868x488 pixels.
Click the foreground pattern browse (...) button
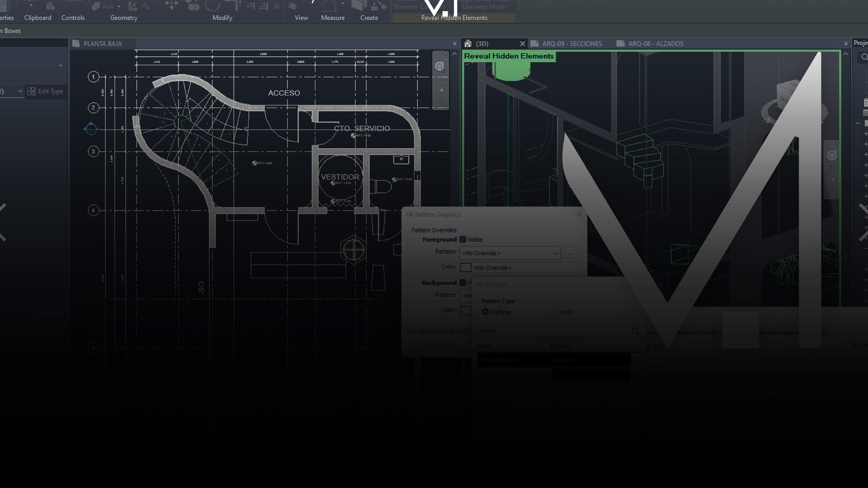tap(570, 253)
